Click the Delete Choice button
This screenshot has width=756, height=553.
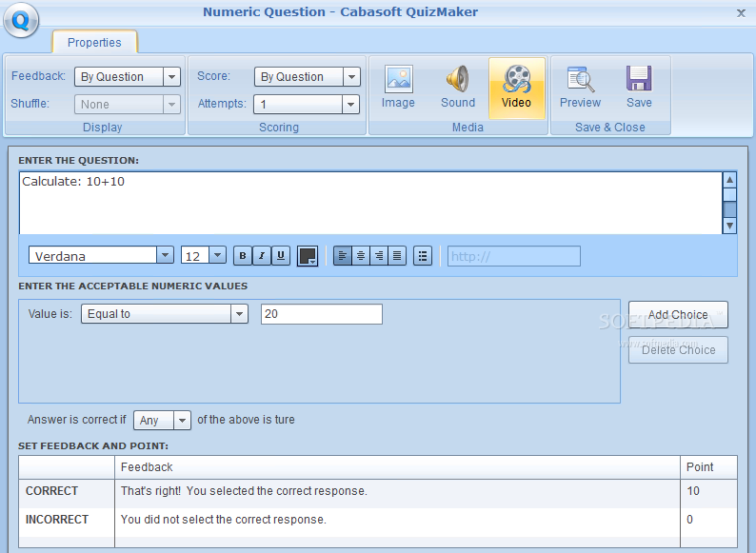(x=678, y=350)
